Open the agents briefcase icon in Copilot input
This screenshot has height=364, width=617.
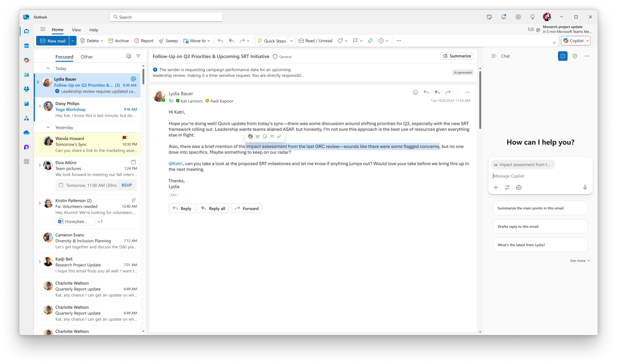point(519,187)
